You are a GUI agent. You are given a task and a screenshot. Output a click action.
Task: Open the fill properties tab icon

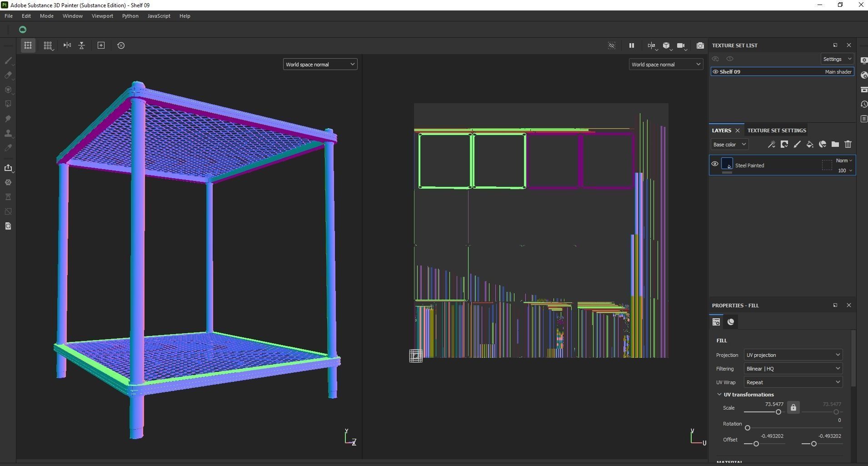coord(716,322)
